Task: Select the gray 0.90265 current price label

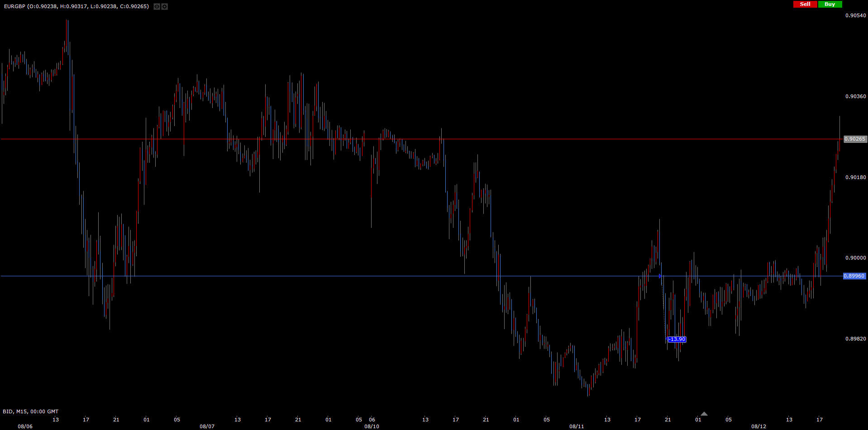Action: pos(855,139)
